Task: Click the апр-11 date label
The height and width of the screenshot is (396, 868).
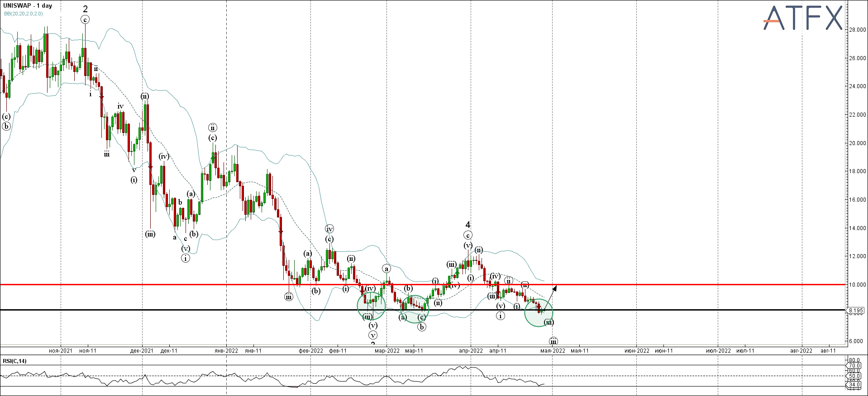Action: pyautogui.click(x=498, y=351)
